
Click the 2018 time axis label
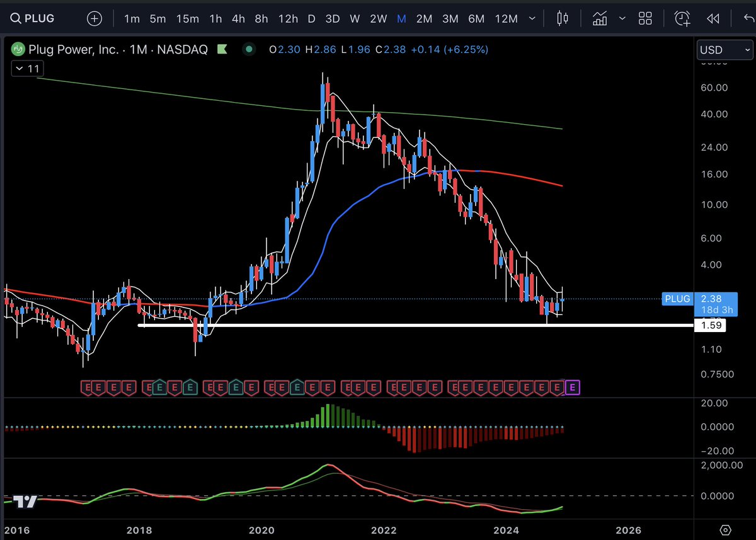click(x=140, y=530)
